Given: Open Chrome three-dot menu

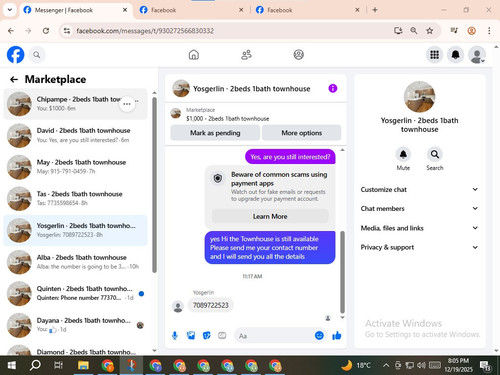Looking at the screenshot, I should pos(489,31).
